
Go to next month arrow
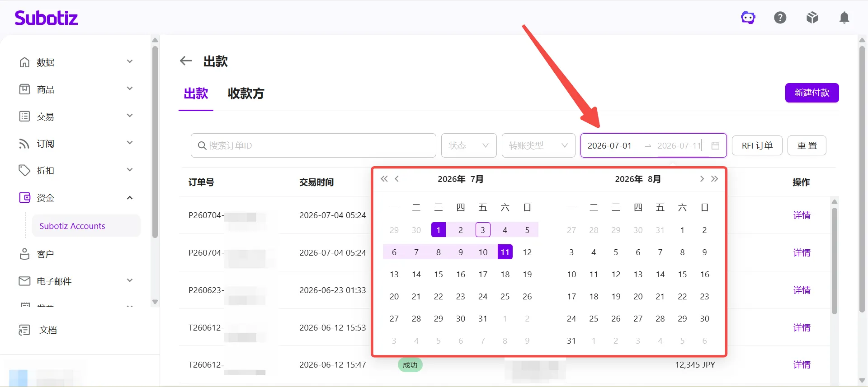tap(702, 179)
